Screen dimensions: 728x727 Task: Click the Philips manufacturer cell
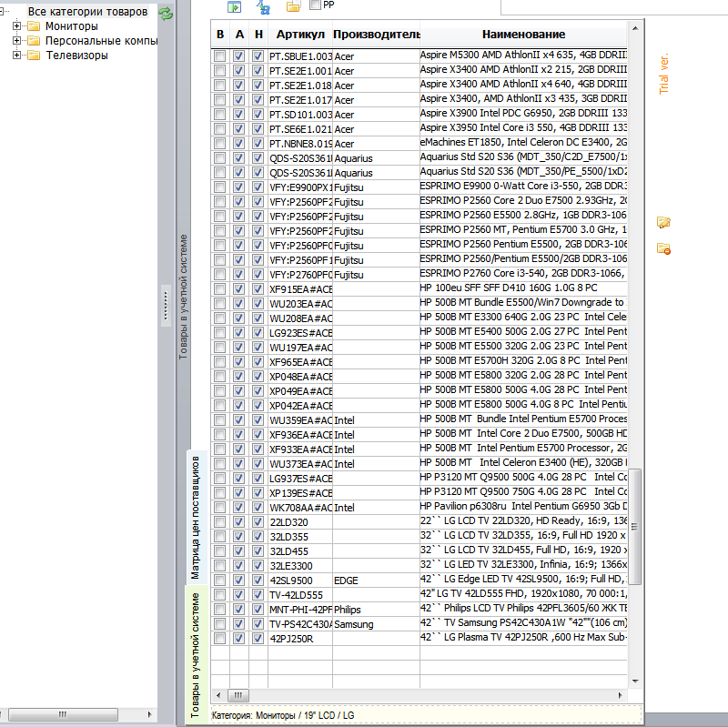click(376, 610)
